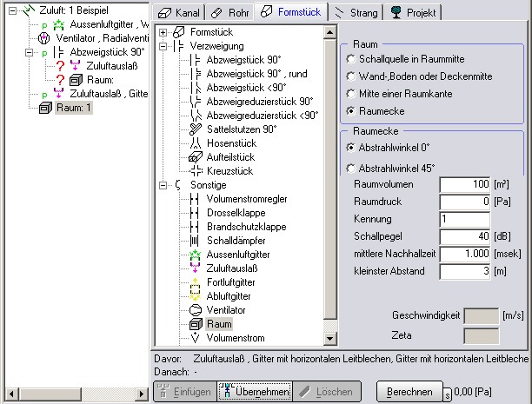The height and width of the screenshot is (404, 532).
Task: Select the Fortluftgitter icon
Action: pyautogui.click(x=195, y=281)
